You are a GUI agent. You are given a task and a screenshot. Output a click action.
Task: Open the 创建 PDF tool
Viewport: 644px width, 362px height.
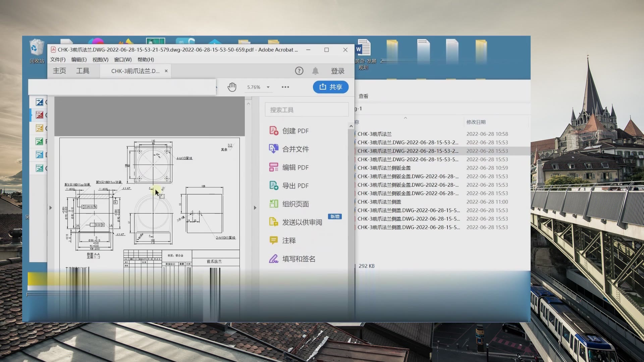pos(294,131)
